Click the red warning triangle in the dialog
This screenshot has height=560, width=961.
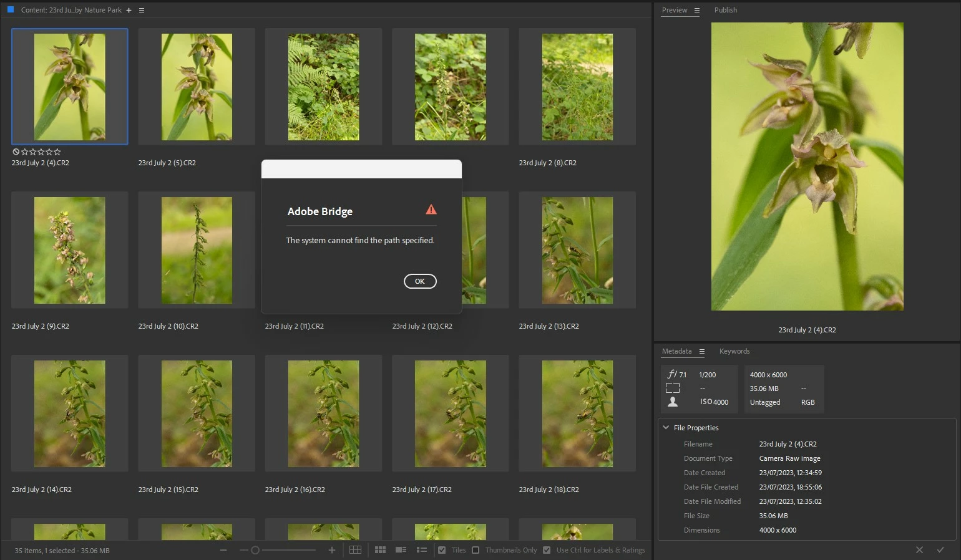431,210
